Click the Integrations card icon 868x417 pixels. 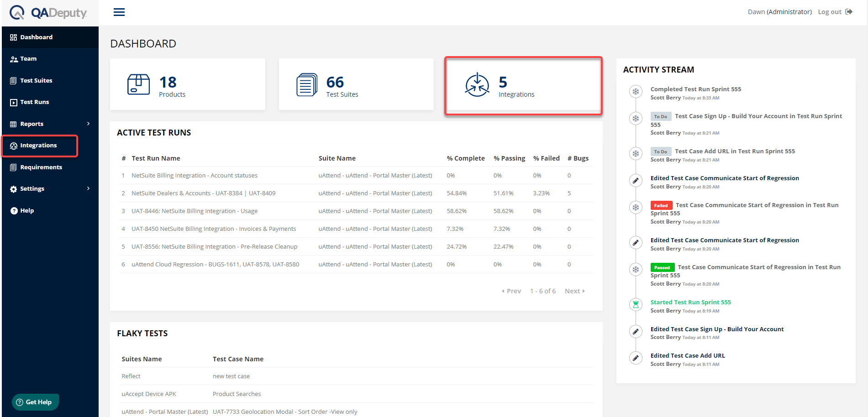[x=477, y=84]
